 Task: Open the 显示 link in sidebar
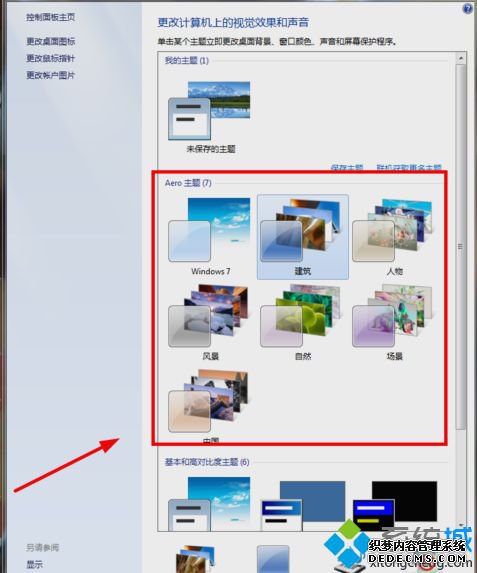tap(34, 564)
